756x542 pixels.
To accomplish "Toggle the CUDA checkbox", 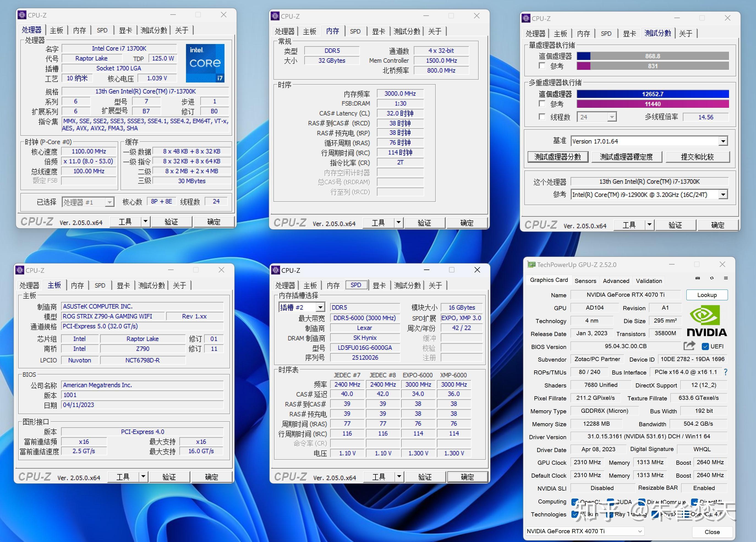I will pos(610,502).
